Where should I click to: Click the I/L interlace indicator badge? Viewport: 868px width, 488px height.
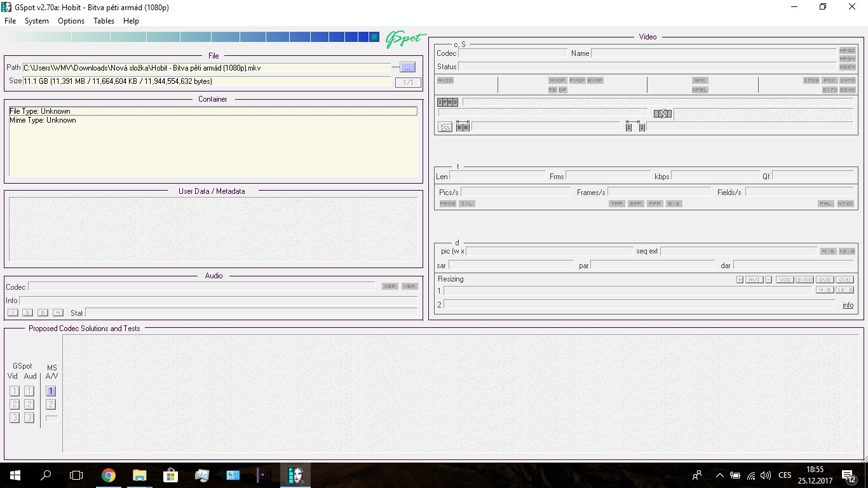pos(467,203)
